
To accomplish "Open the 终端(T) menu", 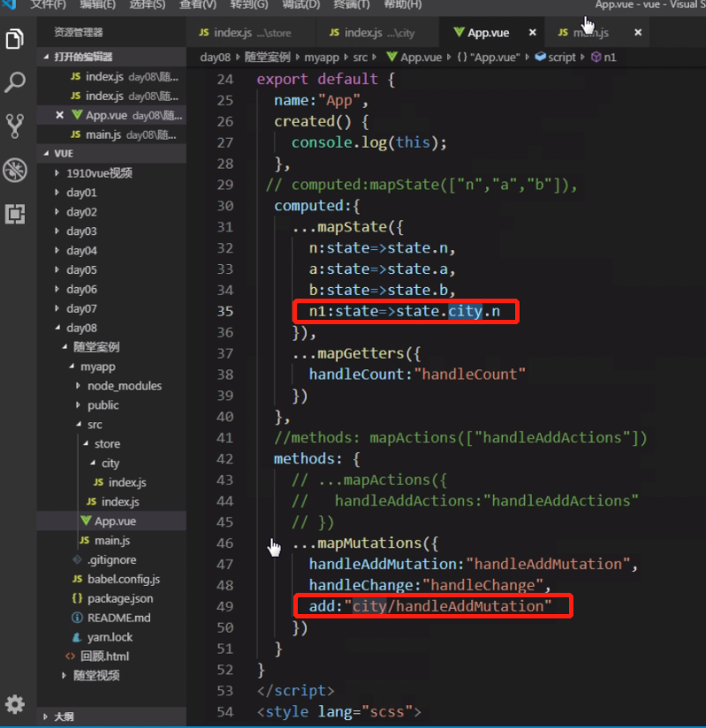I will (352, 4).
